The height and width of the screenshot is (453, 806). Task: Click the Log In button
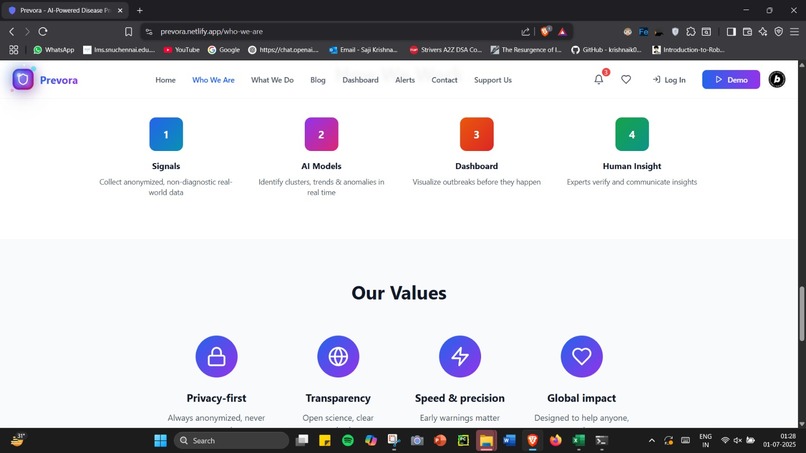pyautogui.click(x=669, y=80)
